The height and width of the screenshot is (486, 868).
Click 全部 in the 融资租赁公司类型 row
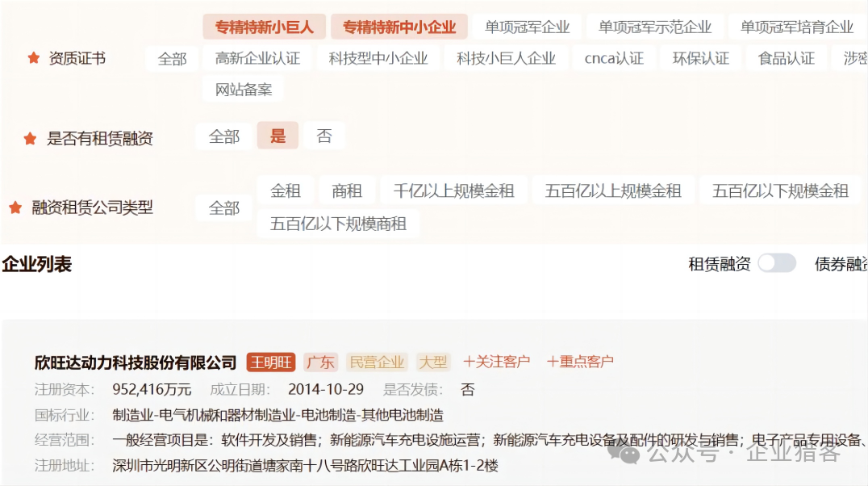[x=224, y=208]
